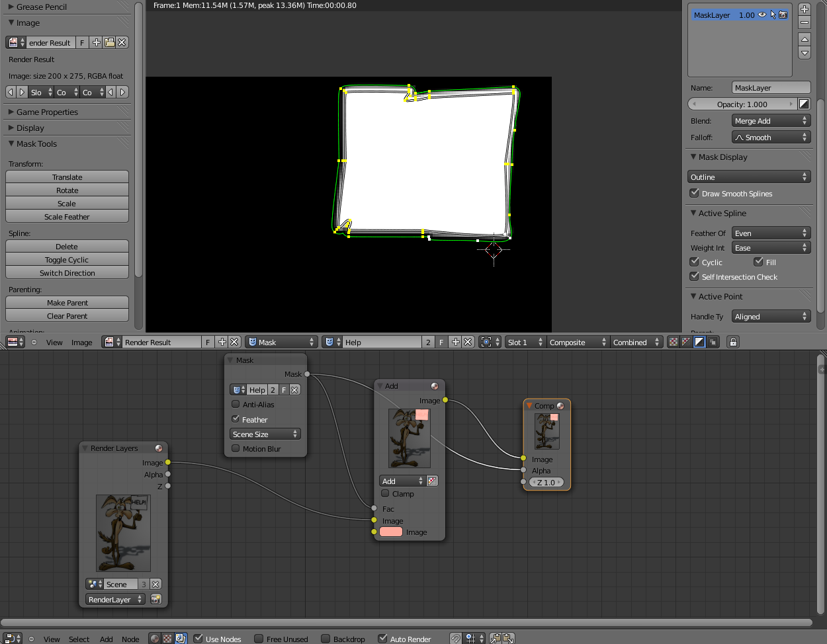Click the pink color swatch on the Add node
This screenshot has height=644, width=827.
point(391,532)
